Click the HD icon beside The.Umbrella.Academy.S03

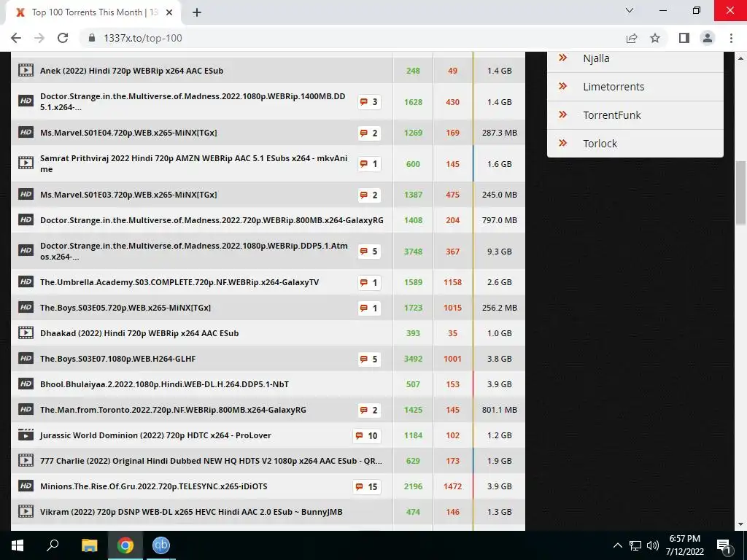tap(26, 282)
